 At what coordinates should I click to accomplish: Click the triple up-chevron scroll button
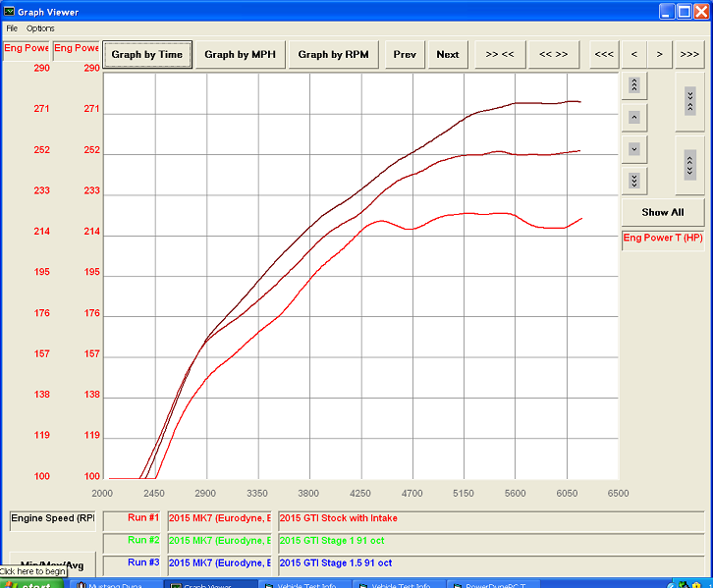(633, 85)
